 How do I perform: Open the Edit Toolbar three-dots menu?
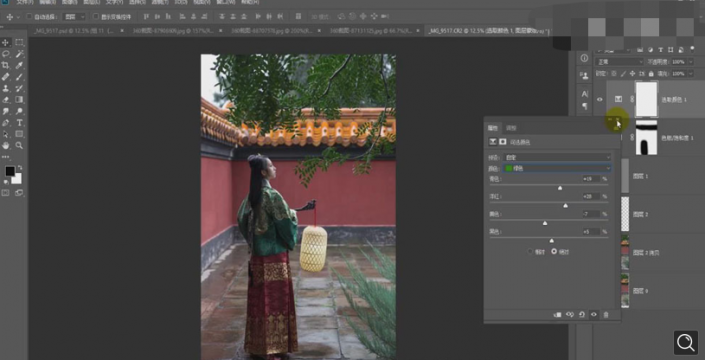(5, 157)
